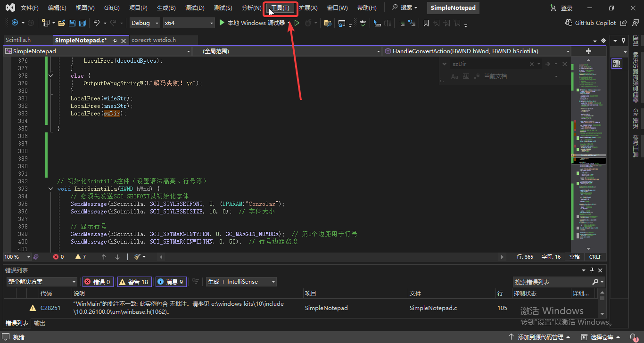Open the C28251 warning code link

pyautogui.click(x=50, y=308)
